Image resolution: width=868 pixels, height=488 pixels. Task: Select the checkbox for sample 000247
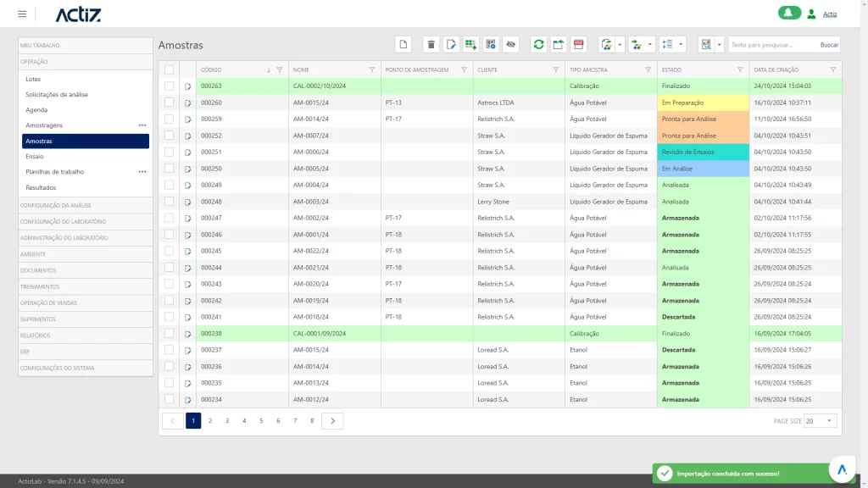tap(170, 218)
